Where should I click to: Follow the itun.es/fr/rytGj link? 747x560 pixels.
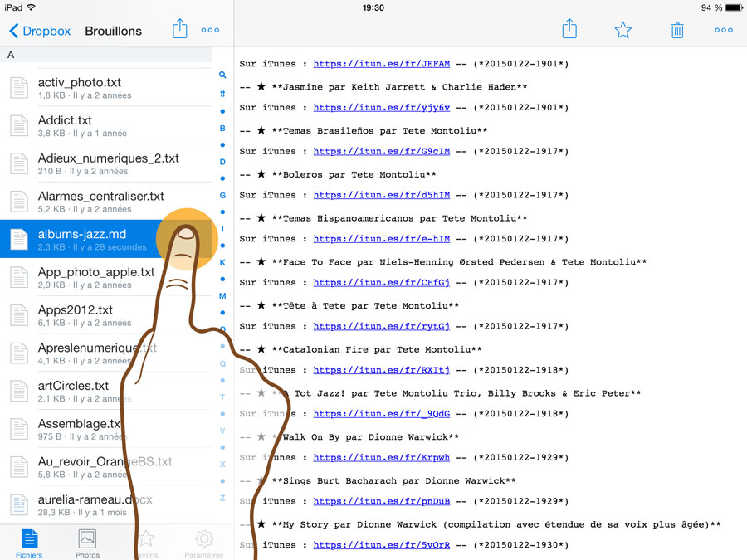coord(381,327)
